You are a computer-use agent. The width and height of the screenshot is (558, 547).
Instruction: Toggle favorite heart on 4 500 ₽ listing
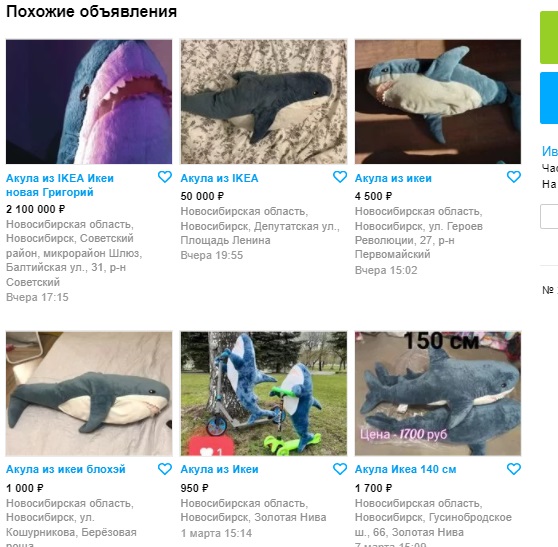514,177
